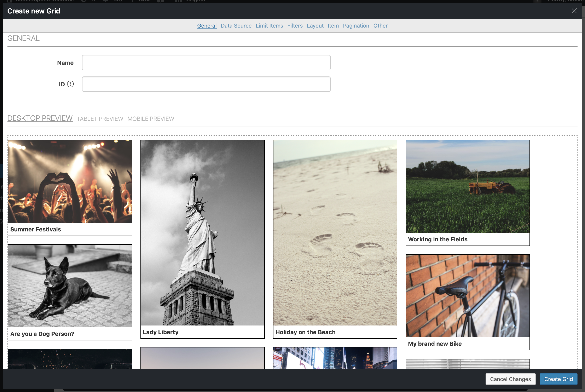Click the Working in the Fields title
585x392 pixels.
tap(438, 239)
